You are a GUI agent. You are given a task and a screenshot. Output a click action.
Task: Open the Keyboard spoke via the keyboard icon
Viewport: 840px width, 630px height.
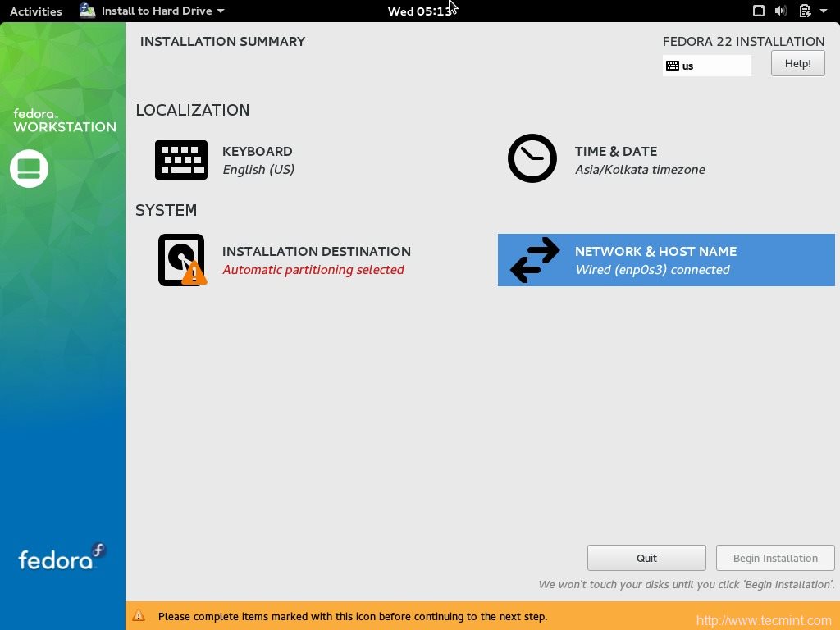click(x=180, y=160)
